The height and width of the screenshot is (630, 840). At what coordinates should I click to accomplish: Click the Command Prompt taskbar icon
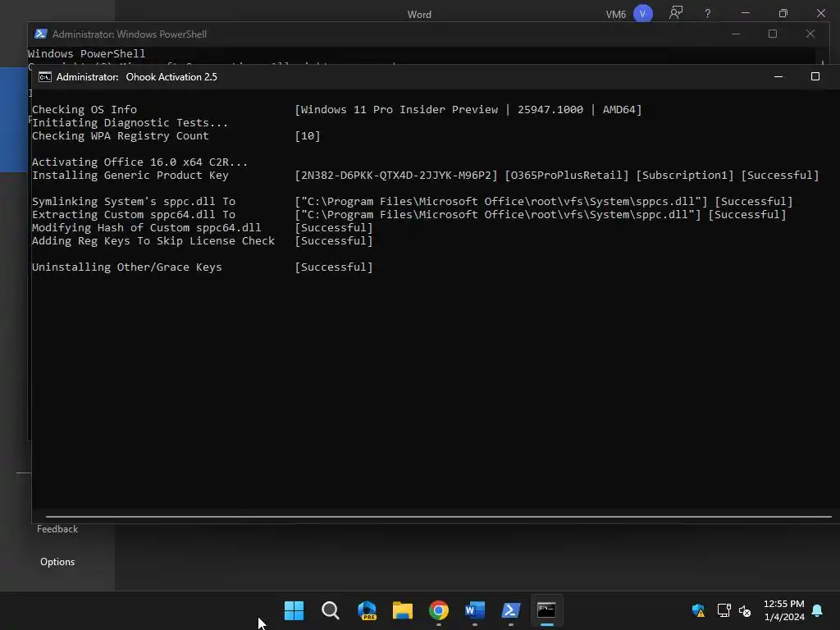pos(546,610)
